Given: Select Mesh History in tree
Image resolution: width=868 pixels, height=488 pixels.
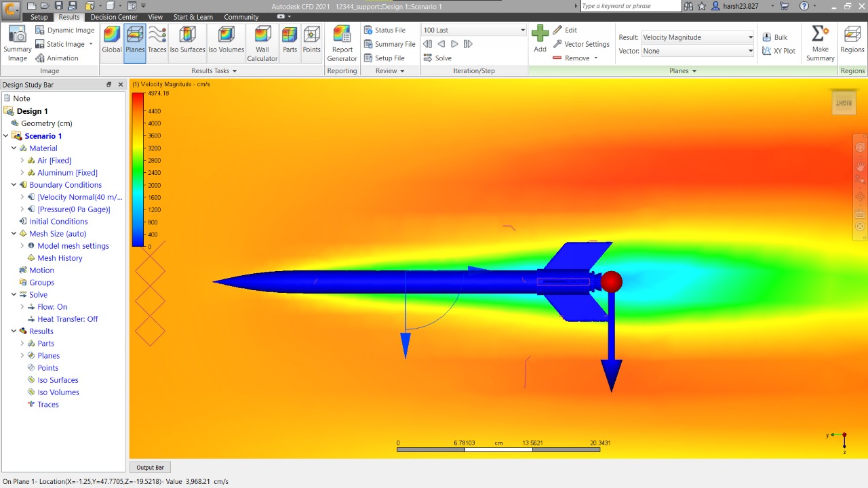Looking at the screenshot, I should 60,258.
